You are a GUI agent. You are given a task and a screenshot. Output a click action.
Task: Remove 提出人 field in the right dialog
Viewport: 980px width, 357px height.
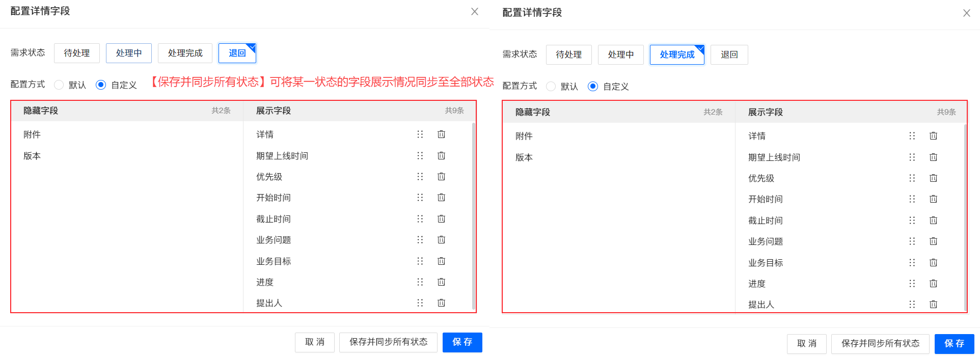[933, 305]
